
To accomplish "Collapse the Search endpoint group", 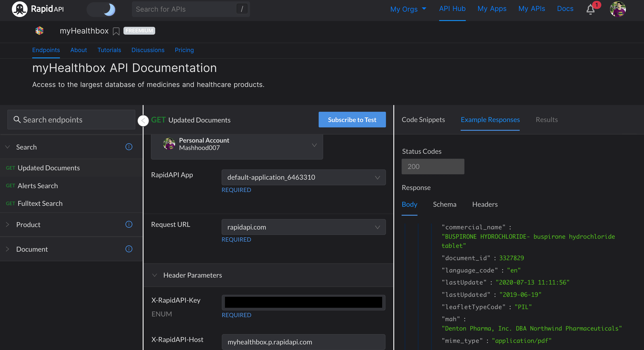I will [8, 147].
